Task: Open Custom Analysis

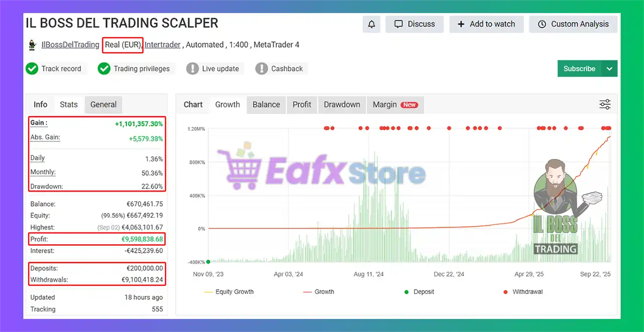Action: (x=573, y=24)
